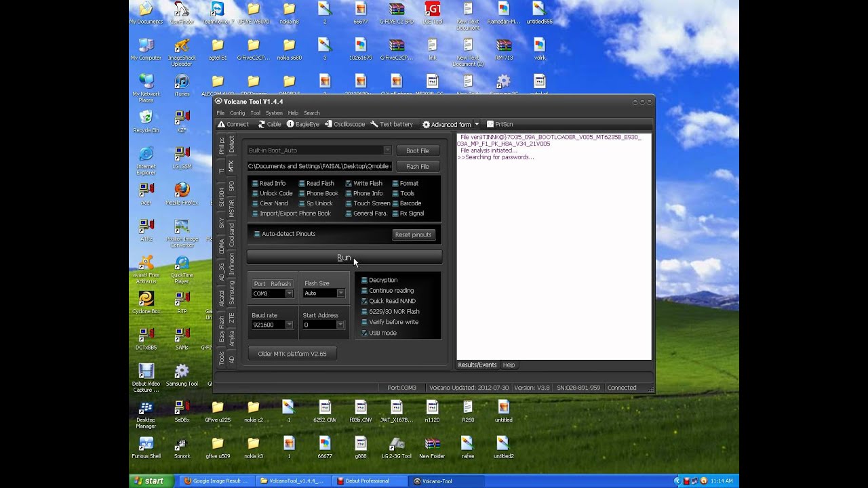Image resolution: width=868 pixels, height=488 pixels.
Task: Select My Computer desktop icon
Action: [x=146, y=49]
